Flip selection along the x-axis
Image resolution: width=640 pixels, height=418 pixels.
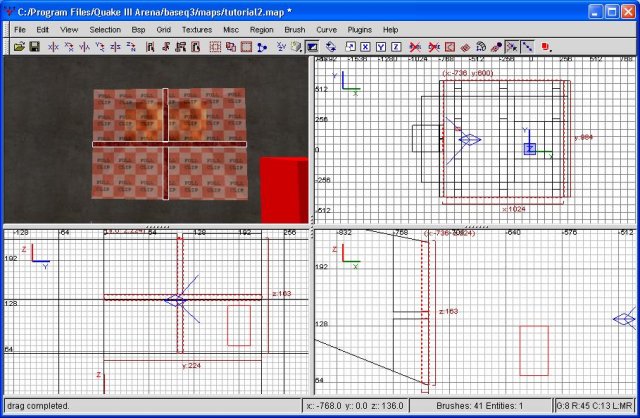tap(53, 47)
